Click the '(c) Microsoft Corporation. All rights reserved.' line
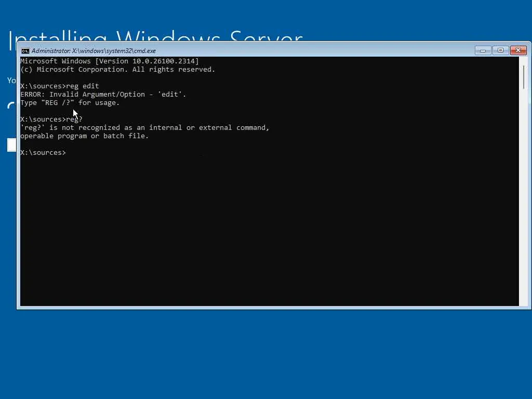532x399 pixels. [x=118, y=70]
